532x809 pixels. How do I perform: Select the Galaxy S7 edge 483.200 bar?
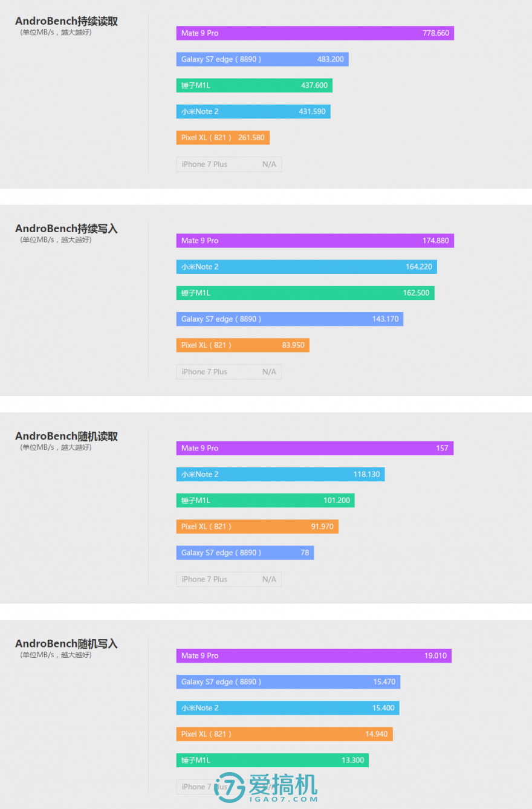[x=262, y=59]
